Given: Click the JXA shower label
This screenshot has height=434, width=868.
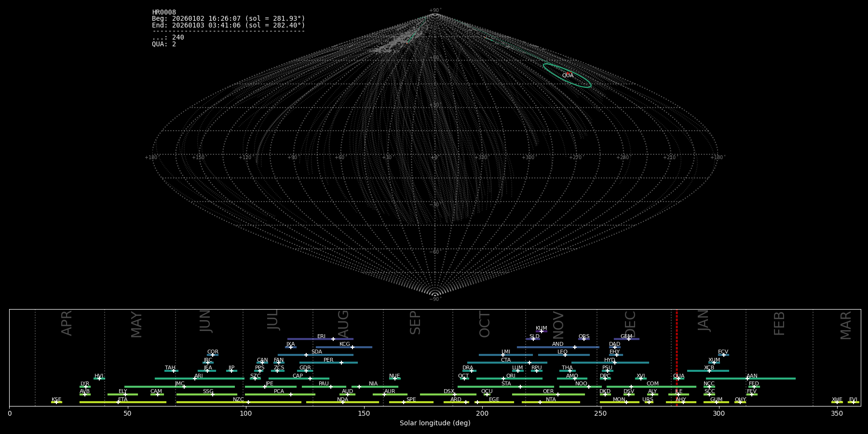Looking at the screenshot, I should coord(290,344).
